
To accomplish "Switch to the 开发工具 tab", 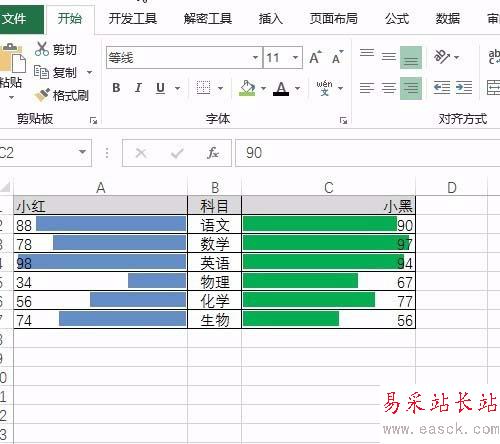I will point(133,19).
